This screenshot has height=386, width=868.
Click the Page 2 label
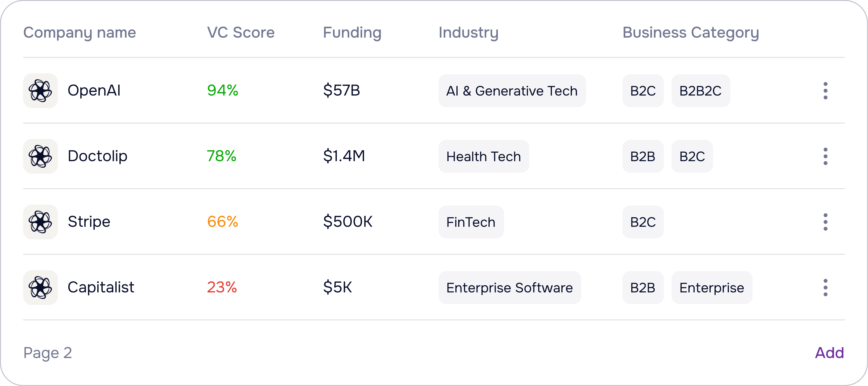point(47,353)
